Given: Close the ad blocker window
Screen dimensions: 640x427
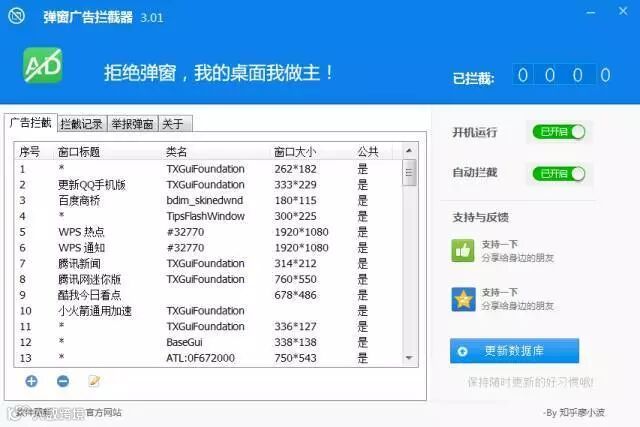Looking at the screenshot, I should 623,11.
